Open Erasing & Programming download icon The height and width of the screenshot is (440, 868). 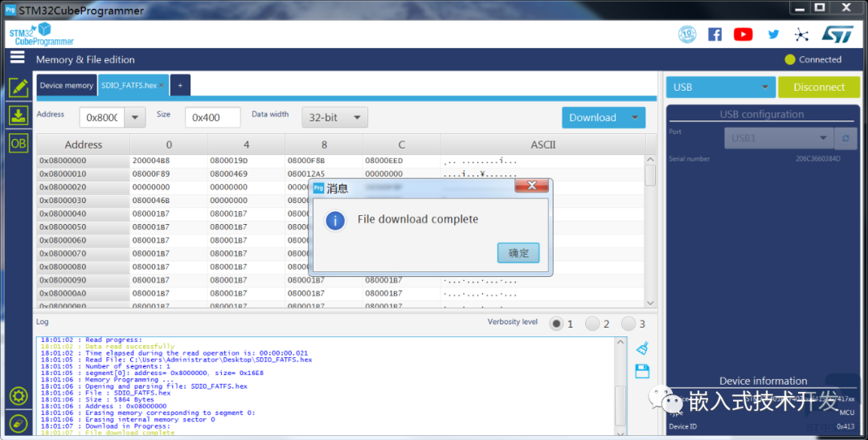coord(18,115)
